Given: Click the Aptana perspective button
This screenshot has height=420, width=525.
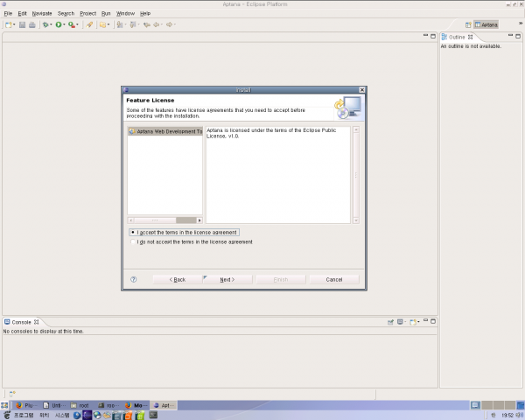Looking at the screenshot, I should coord(486,24).
